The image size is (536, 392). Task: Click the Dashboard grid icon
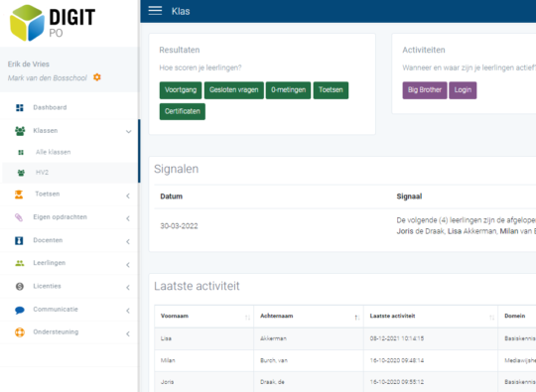pos(20,107)
